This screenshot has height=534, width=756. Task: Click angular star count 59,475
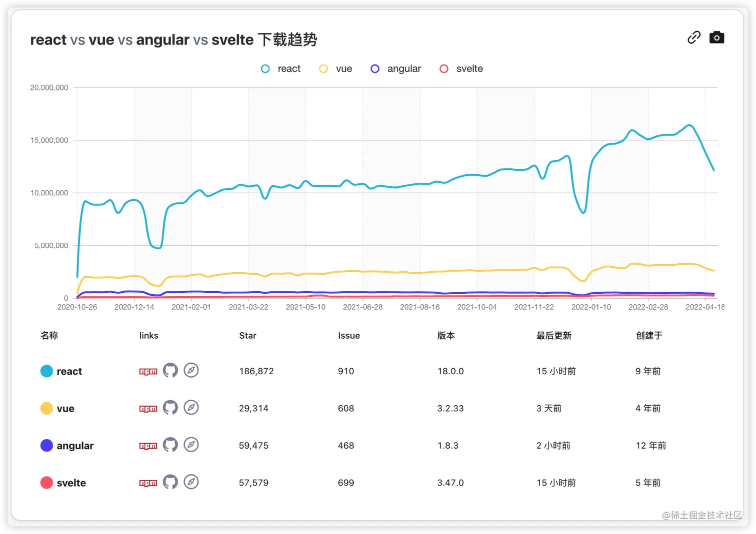pos(253,446)
